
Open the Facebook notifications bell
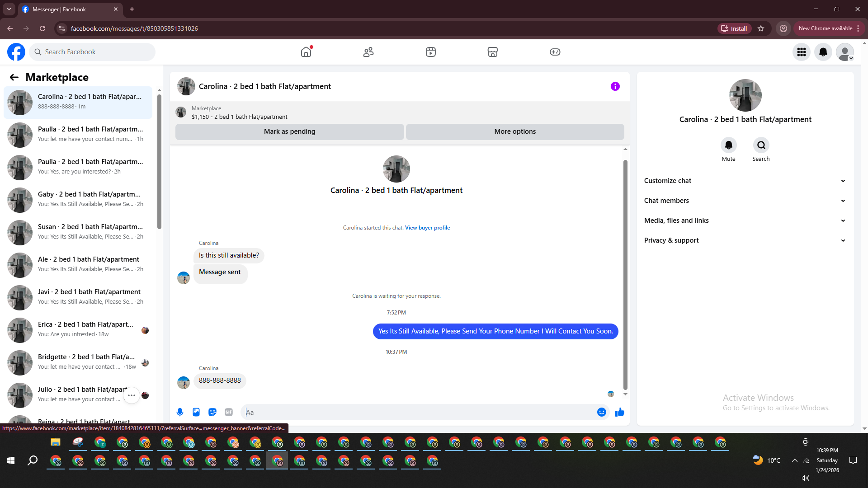pos(823,52)
